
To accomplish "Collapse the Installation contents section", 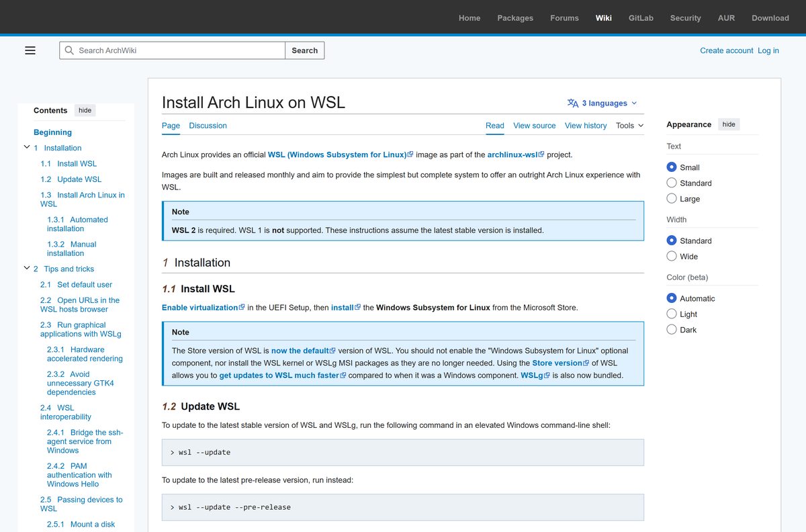I will tap(27, 147).
